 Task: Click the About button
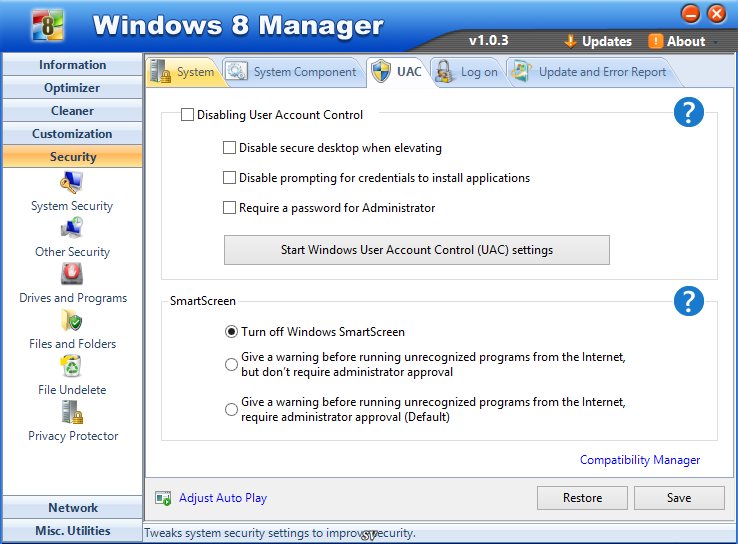[678, 41]
